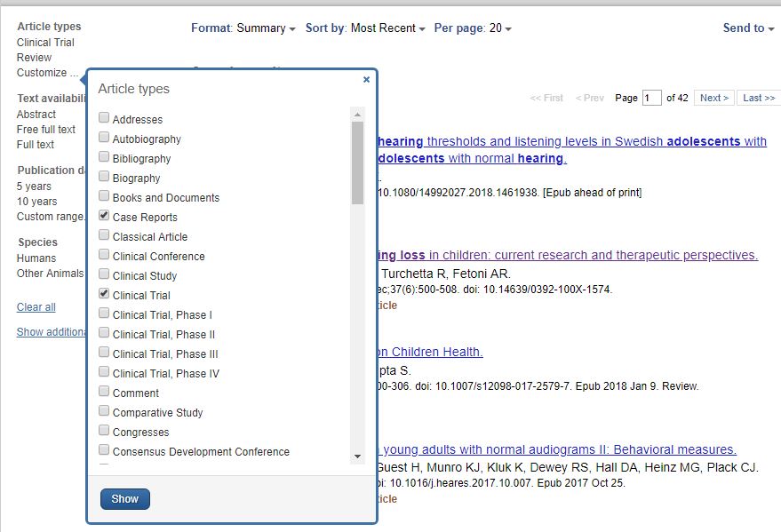Open young adults normal audiograms article
Viewport: 781px width, 532px height.
tap(557, 449)
